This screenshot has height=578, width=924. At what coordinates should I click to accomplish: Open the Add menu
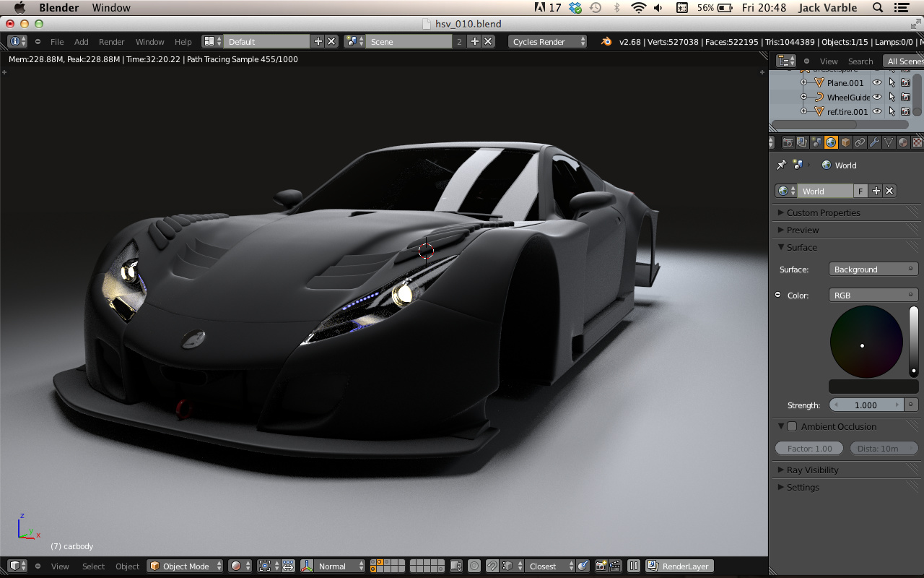(82, 42)
